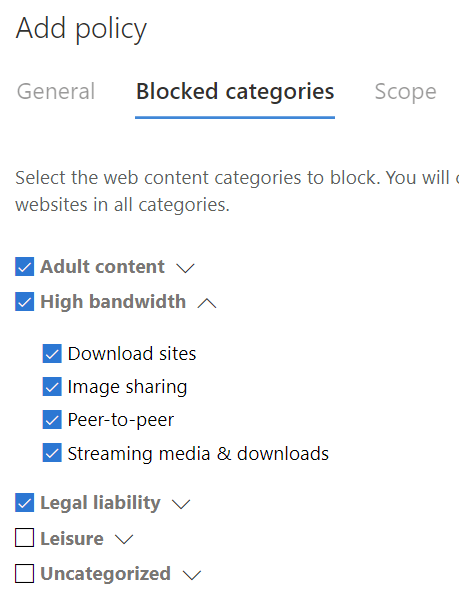Click the Add policy heading
The width and height of the screenshot is (459, 613).
[81, 29]
